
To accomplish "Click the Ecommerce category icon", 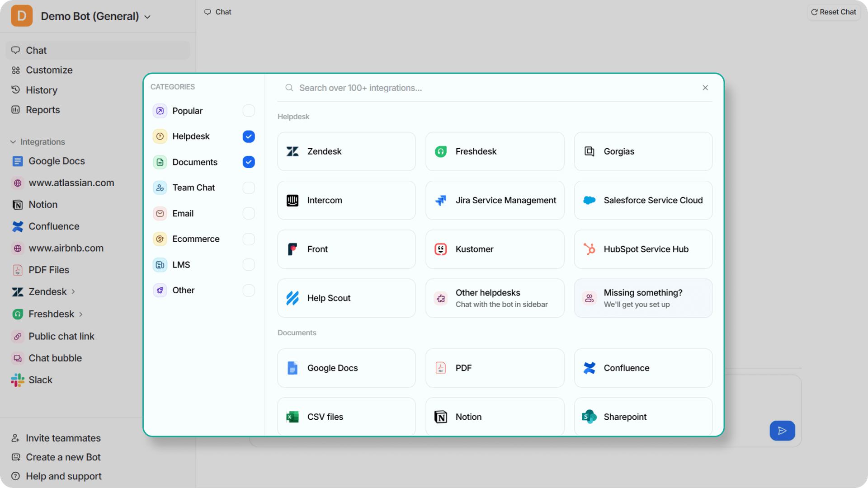I will pyautogui.click(x=160, y=239).
